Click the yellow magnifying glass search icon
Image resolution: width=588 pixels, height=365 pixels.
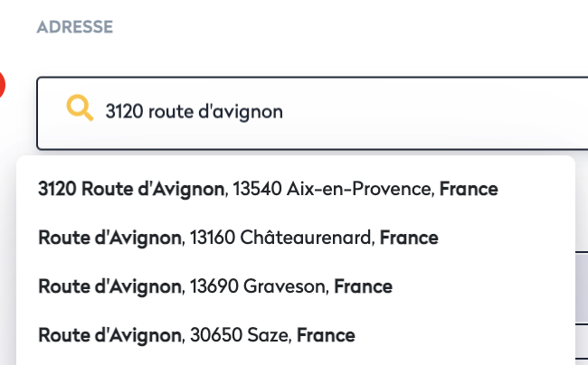(81, 110)
